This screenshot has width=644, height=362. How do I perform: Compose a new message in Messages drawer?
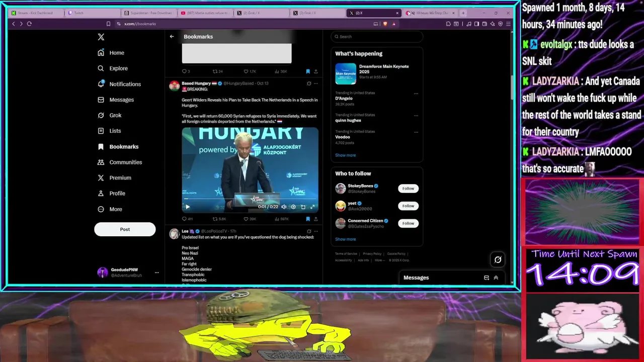(487, 278)
